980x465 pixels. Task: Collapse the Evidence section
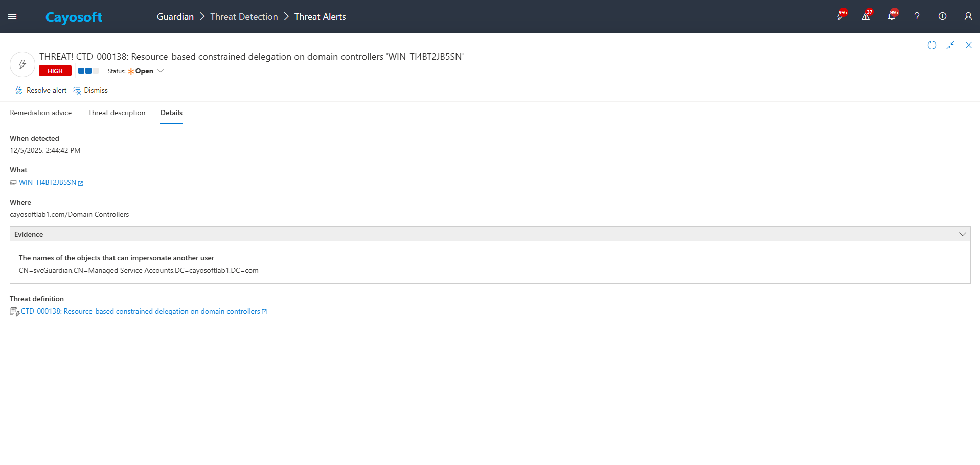[x=962, y=234]
